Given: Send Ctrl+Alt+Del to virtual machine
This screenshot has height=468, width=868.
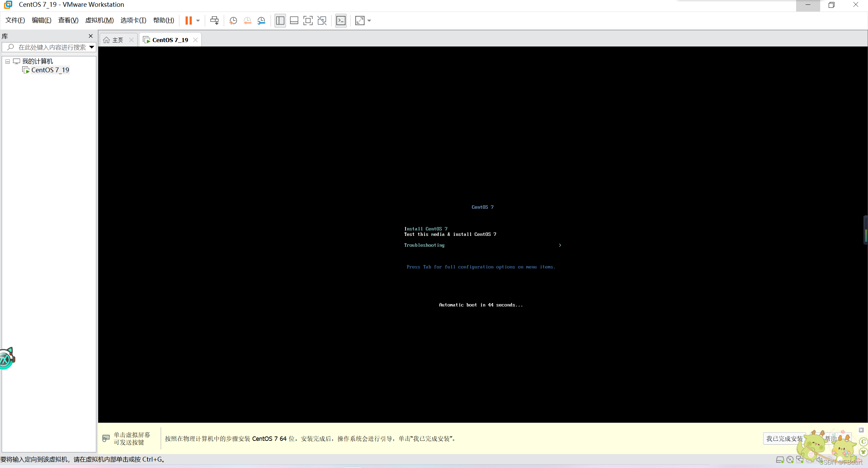Looking at the screenshot, I should pos(214,21).
